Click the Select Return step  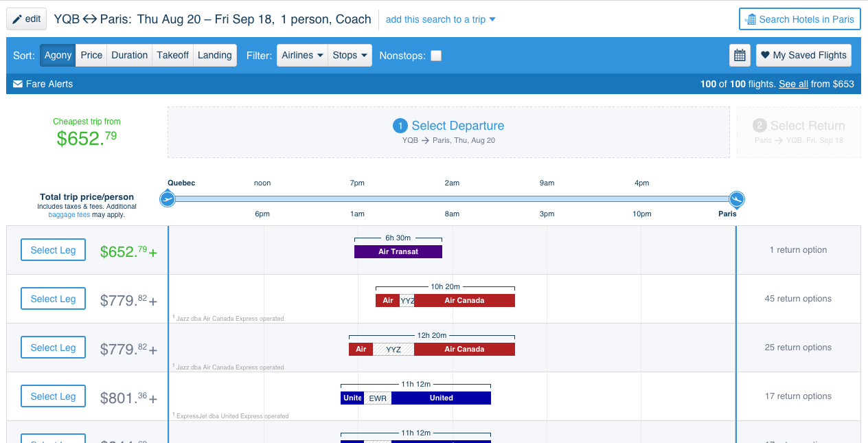[799, 133]
